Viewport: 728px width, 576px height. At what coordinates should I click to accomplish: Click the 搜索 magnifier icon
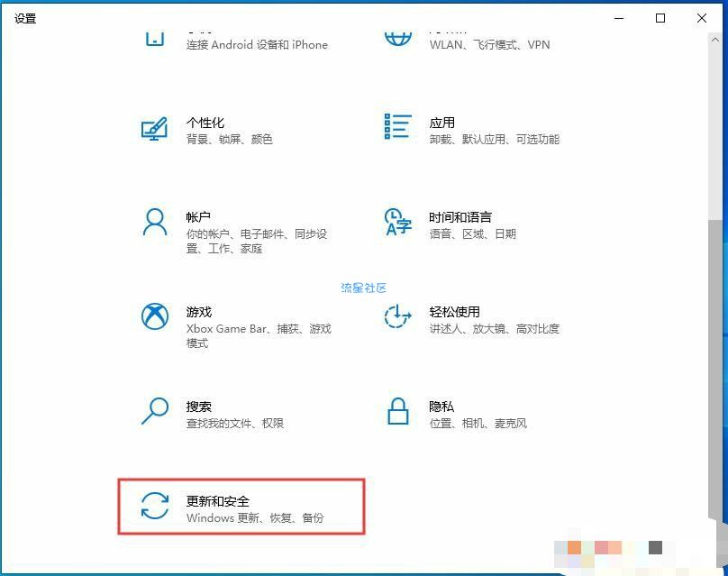(155, 411)
